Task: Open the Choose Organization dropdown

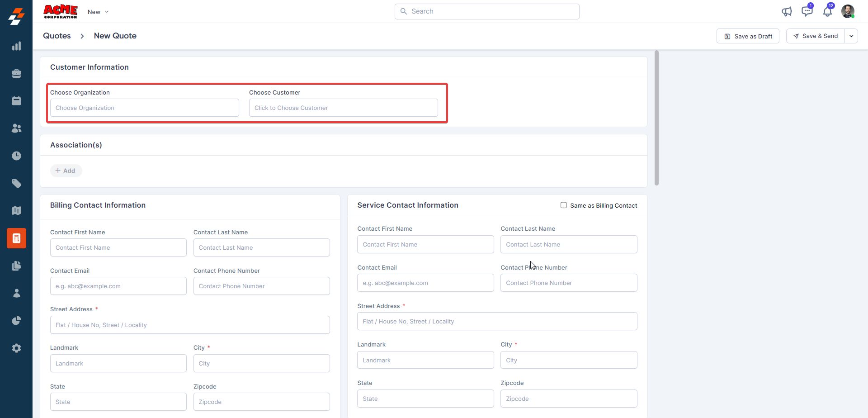Action: click(144, 108)
